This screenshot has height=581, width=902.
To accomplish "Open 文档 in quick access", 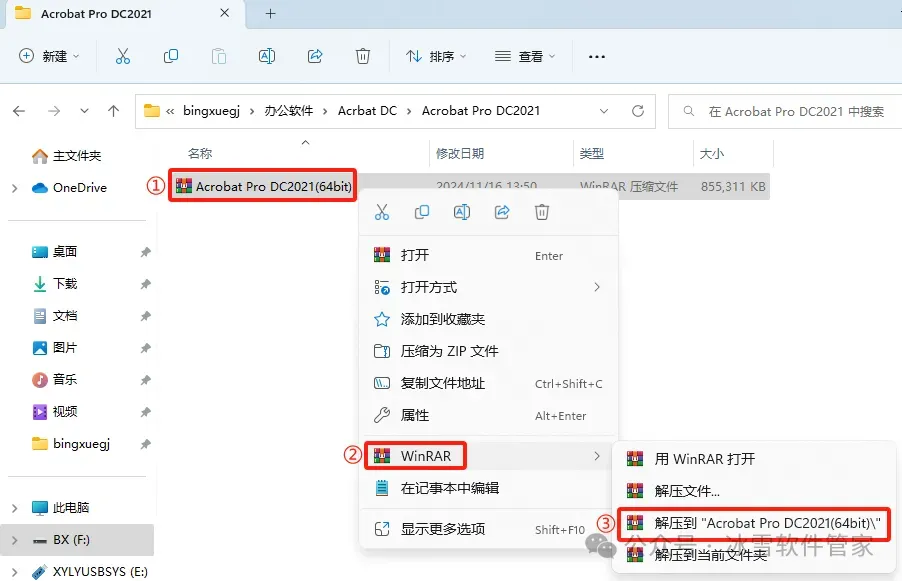I will (55, 316).
